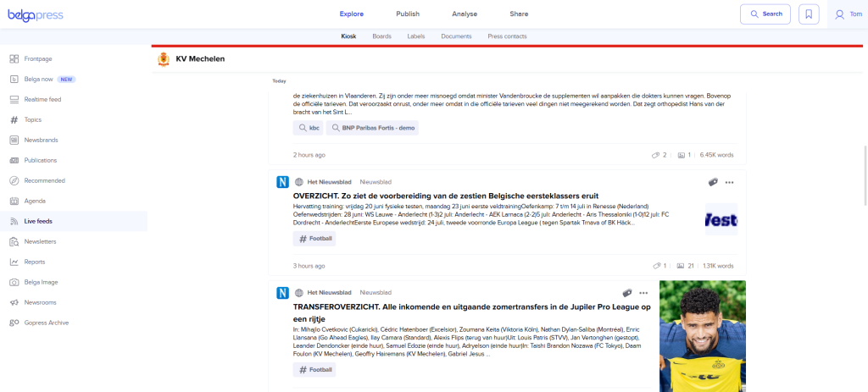Click the BNP Paribas Fortis - demo tag
The width and height of the screenshot is (868, 392).
[x=372, y=129]
